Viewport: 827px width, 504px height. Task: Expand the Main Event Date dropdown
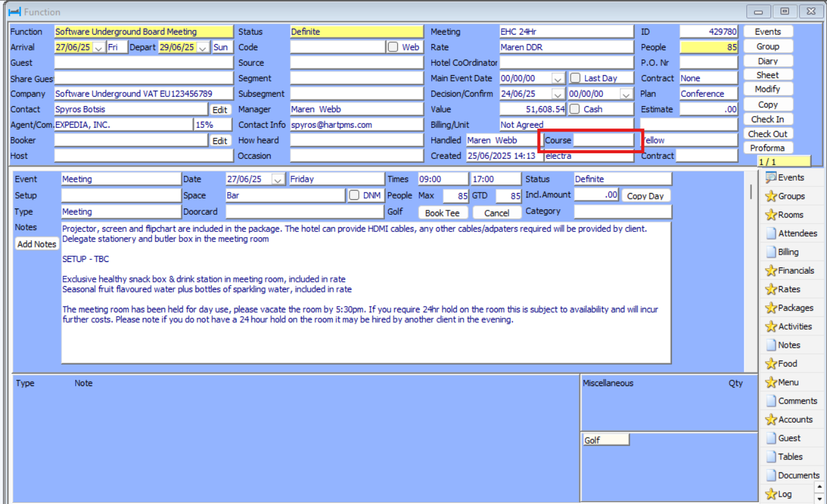pos(558,78)
